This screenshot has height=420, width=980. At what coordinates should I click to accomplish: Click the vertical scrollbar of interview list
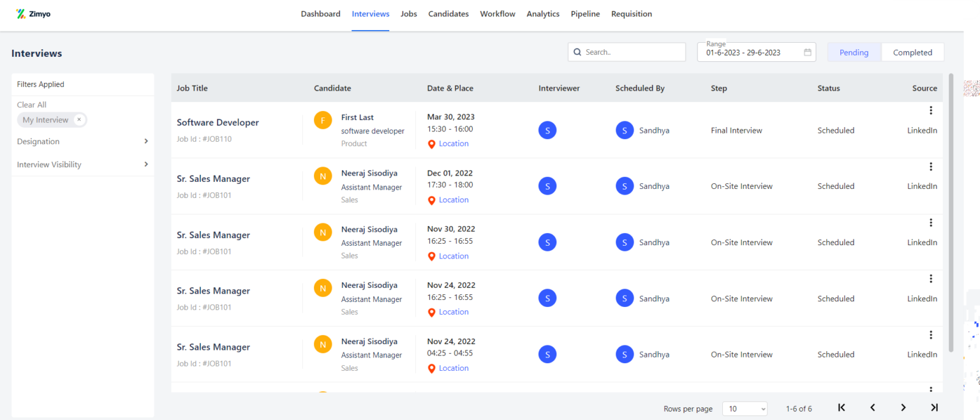click(x=951, y=211)
